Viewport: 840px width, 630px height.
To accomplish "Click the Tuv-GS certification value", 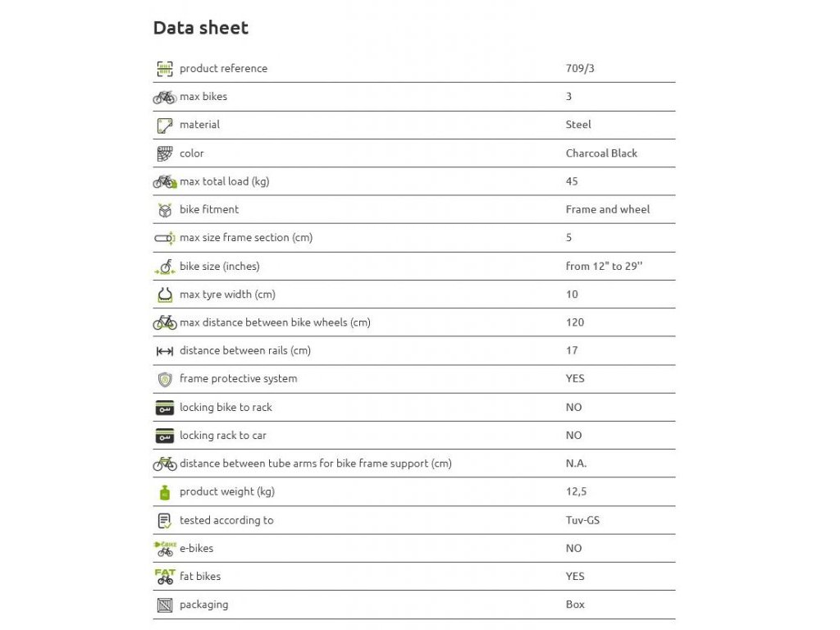I will tap(582, 520).
